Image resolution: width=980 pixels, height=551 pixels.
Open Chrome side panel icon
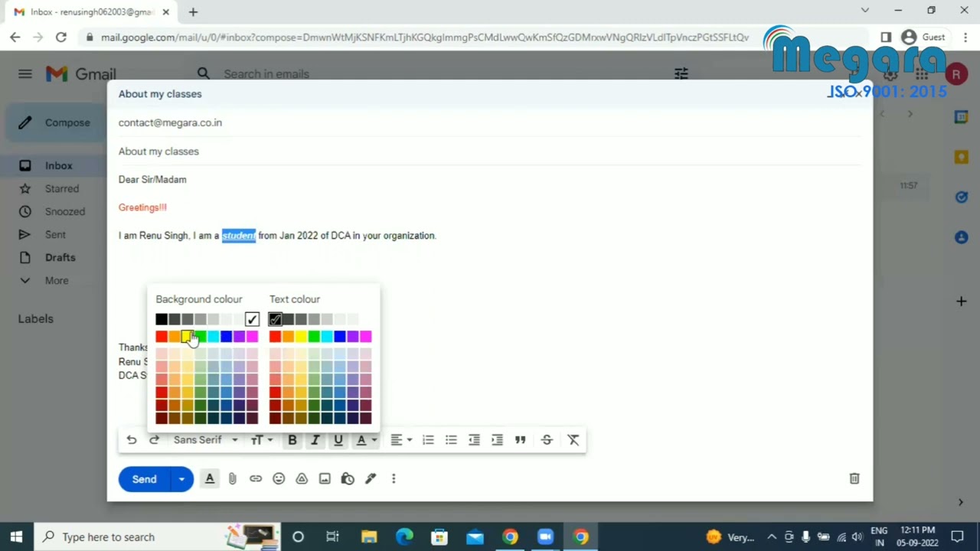click(886, 37)
